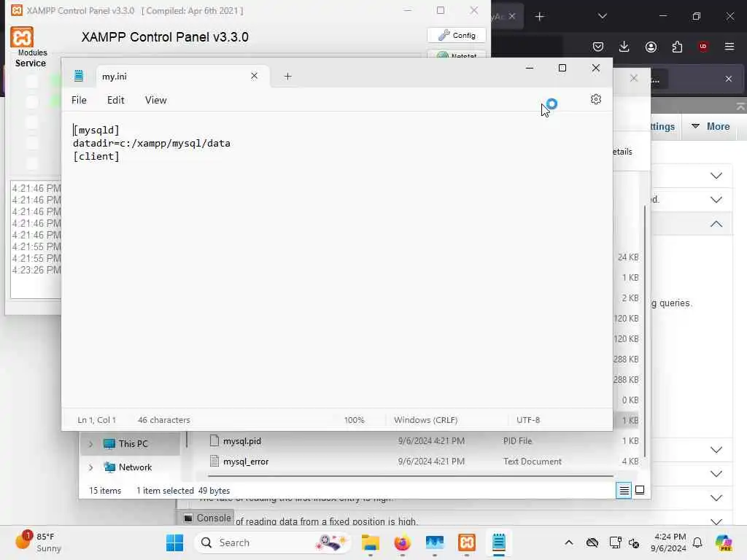Open Firefox downloads panel

tap(624, 47)
